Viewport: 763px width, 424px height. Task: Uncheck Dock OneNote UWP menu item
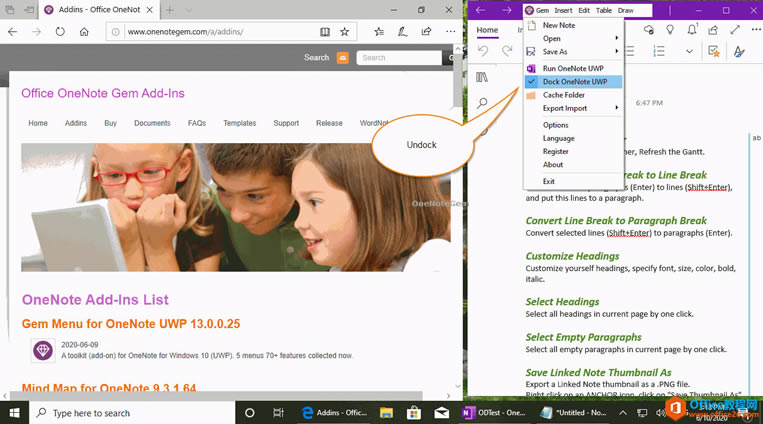[574, 82]
